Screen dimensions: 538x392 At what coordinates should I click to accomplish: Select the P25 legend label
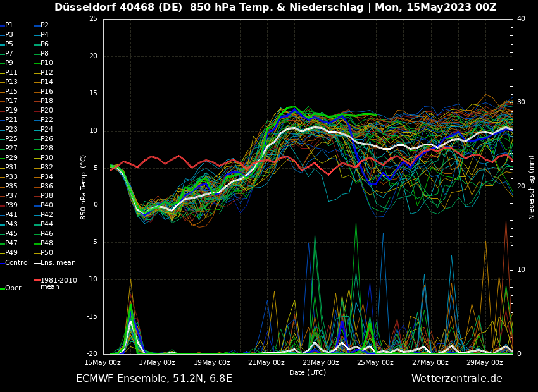pyautogui.click(x=11, y=139)
